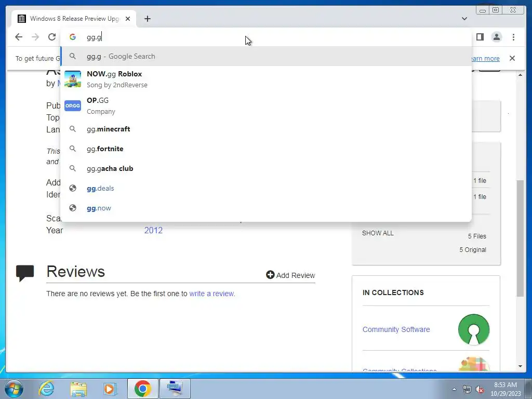Click the NOW.gg Roblox song thumbnail

[73, 79]
